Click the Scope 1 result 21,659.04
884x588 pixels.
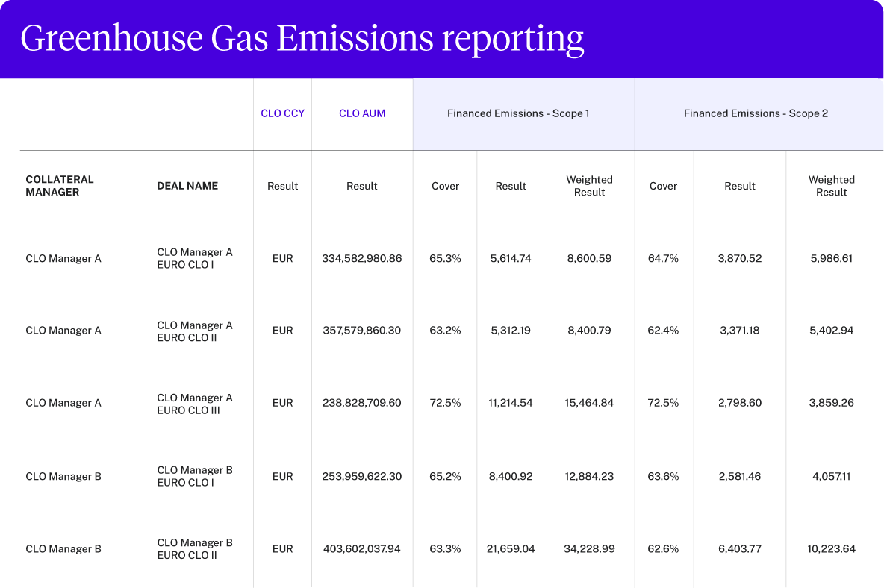point(511,549)
